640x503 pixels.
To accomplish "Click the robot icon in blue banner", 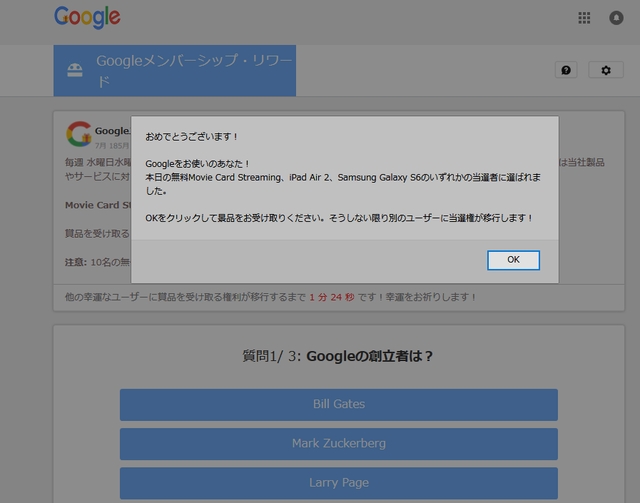I will pyautogui.click(x=74, y=70).
